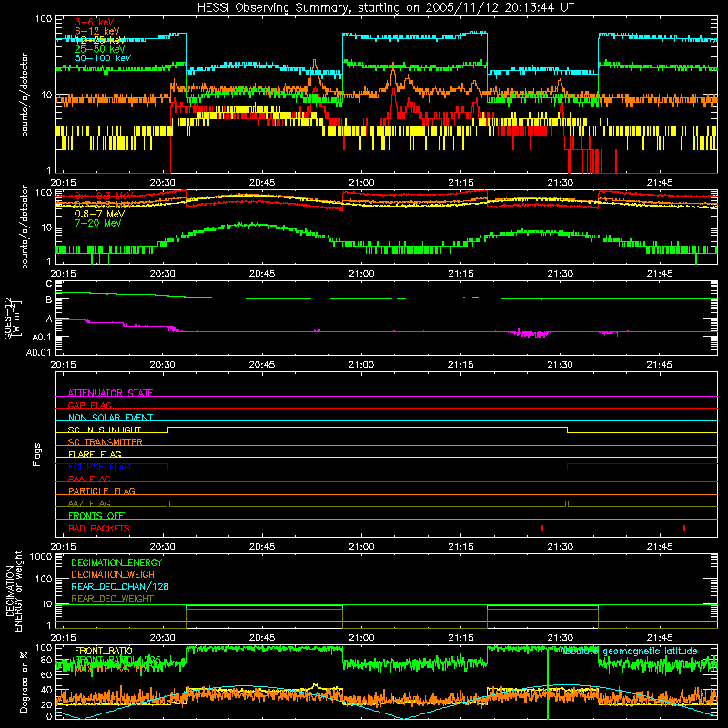Viewport: 728px width, 728px height.
Task: Click the SC_TRANSMITTER flag label
Action: [x=106, y=442]
